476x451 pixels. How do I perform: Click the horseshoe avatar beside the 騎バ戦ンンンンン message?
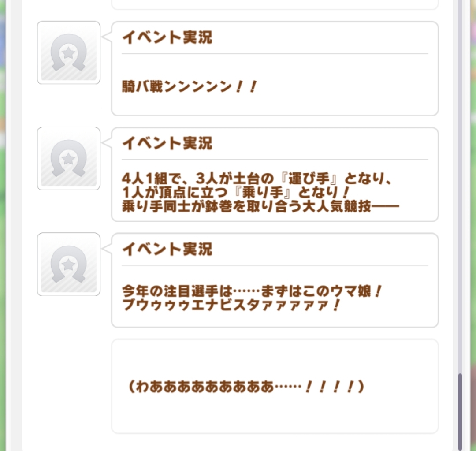pos(68,52)
